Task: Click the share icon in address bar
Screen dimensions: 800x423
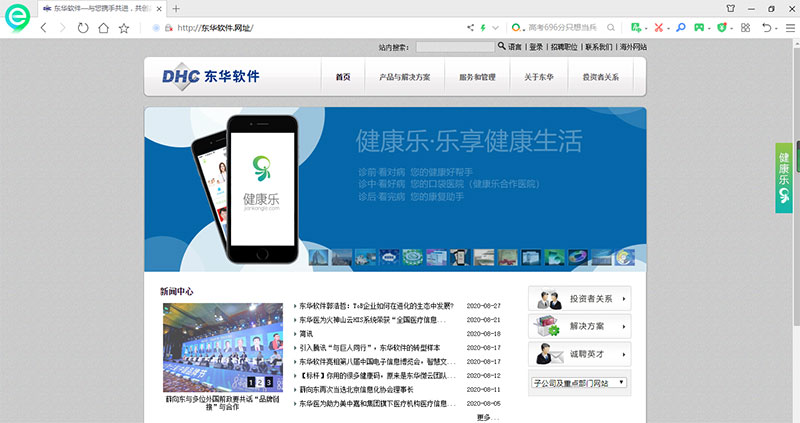Action: [x=471, y=28]
